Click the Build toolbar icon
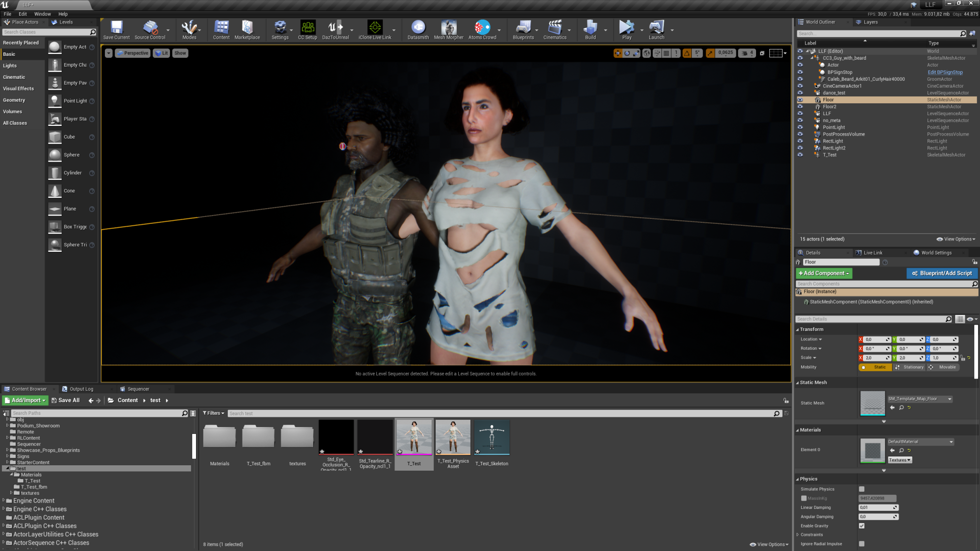The image size is (980, 551). (590, 30)
